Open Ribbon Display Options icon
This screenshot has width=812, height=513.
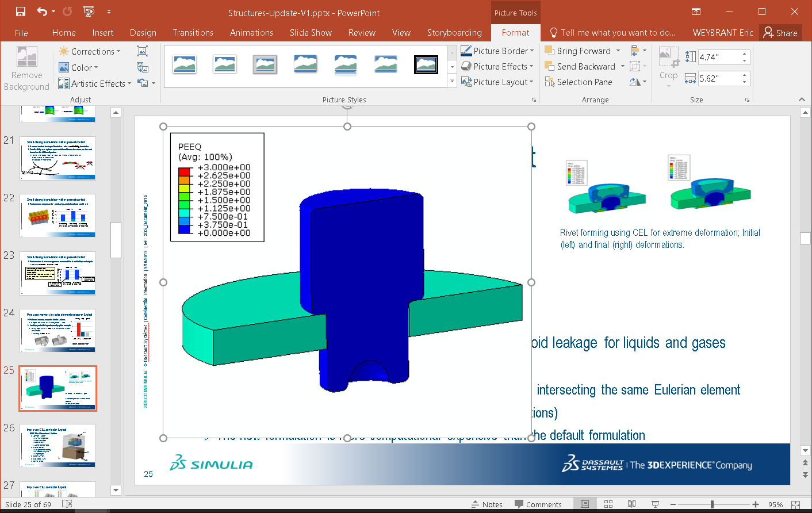(696, 12)
